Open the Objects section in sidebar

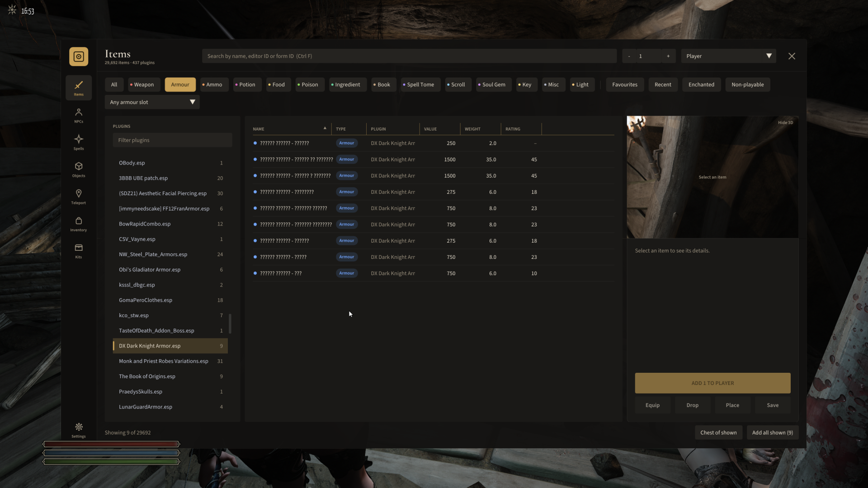[79, 169]
